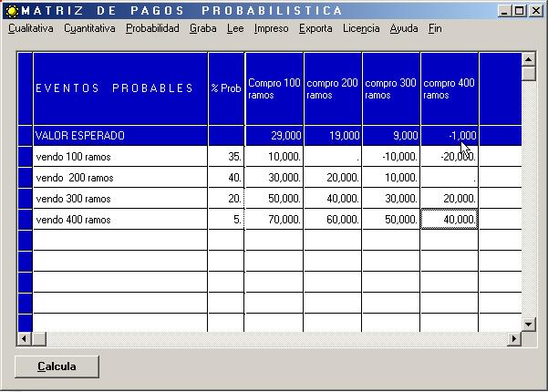
Task: Select the % Prob column header
Action: (226, 88)
